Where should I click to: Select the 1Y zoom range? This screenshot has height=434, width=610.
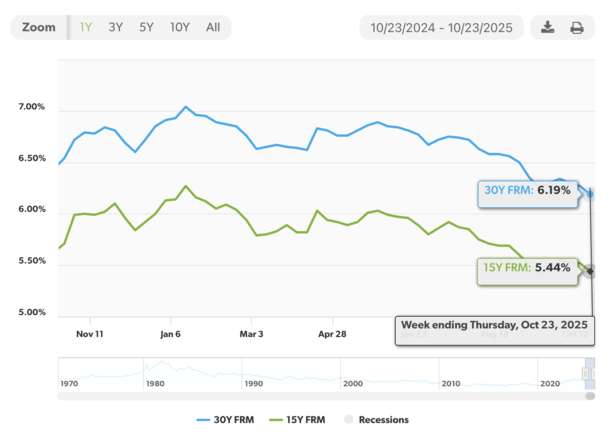(88, 27)
